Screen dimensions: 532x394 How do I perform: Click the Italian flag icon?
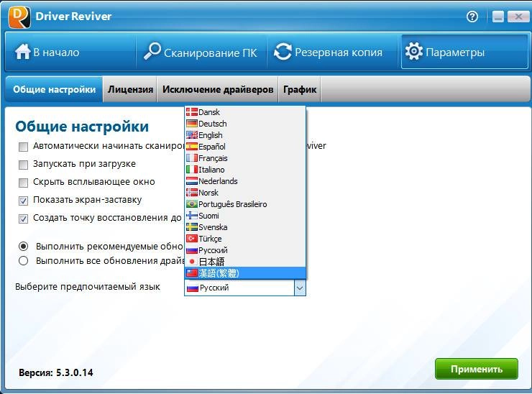[192, 170]
